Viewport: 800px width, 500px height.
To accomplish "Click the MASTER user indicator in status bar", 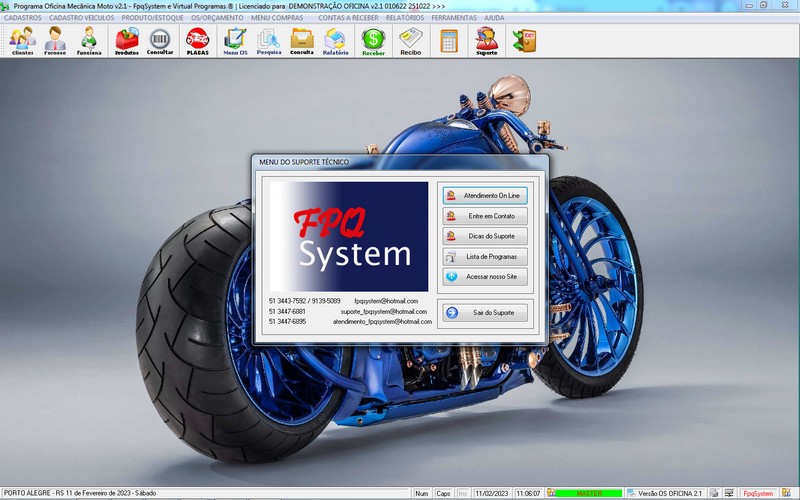I will [x=589, y=493].
